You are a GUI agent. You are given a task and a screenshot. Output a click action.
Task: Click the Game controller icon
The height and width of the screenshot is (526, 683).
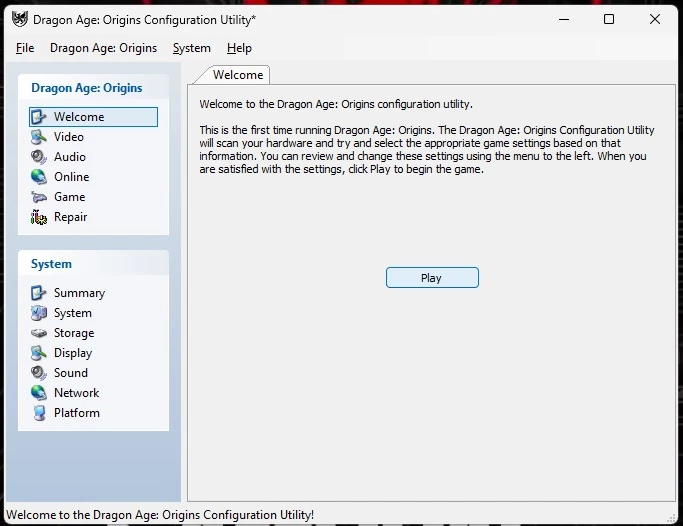click(x=38, y=197)
